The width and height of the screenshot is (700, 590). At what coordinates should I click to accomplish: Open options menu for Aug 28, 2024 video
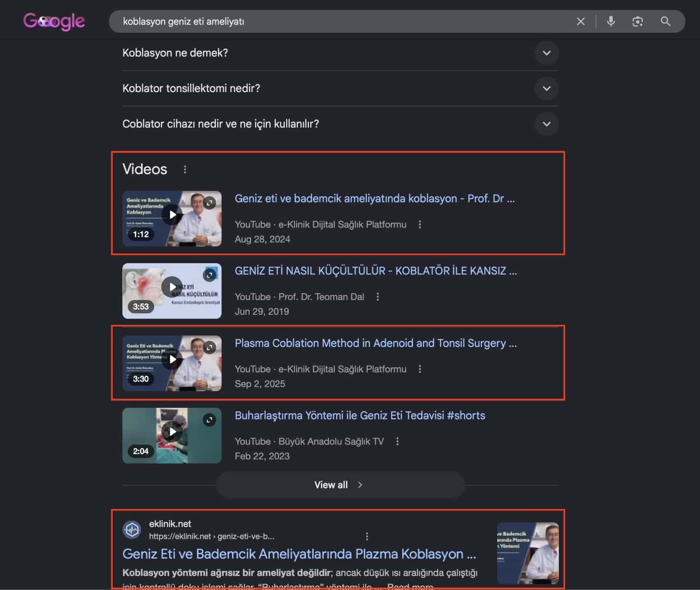(x=420, y=225)
